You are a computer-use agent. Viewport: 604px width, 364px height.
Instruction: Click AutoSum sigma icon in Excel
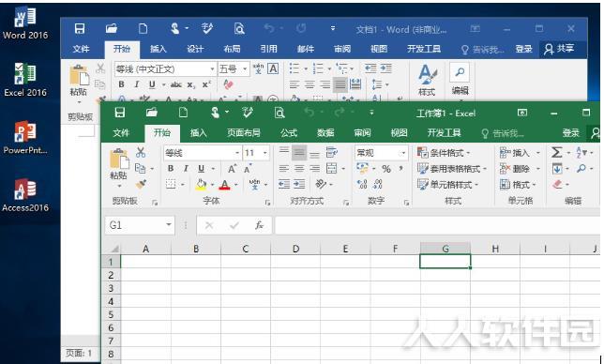[556, 152]
